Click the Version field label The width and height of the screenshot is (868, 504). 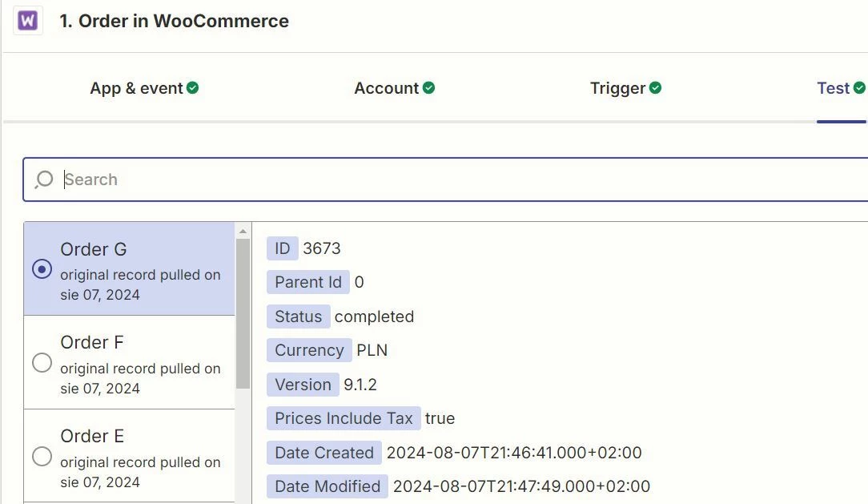[x=303, y=385]
